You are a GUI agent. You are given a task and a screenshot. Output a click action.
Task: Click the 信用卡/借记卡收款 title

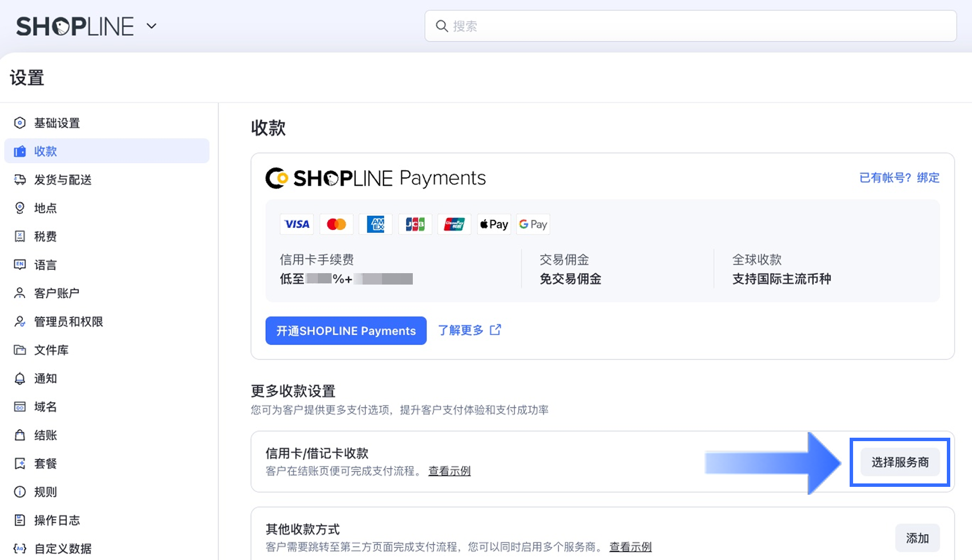(317, 454)
